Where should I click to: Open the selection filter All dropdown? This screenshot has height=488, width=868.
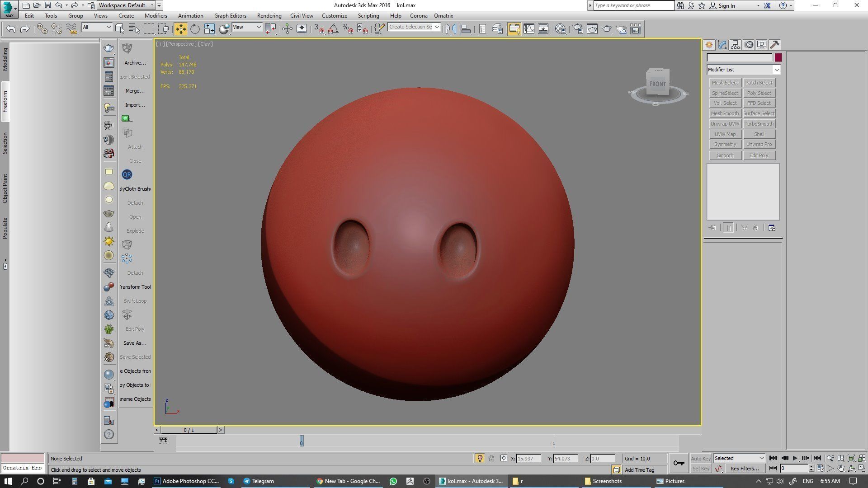[x=96, y=27]
